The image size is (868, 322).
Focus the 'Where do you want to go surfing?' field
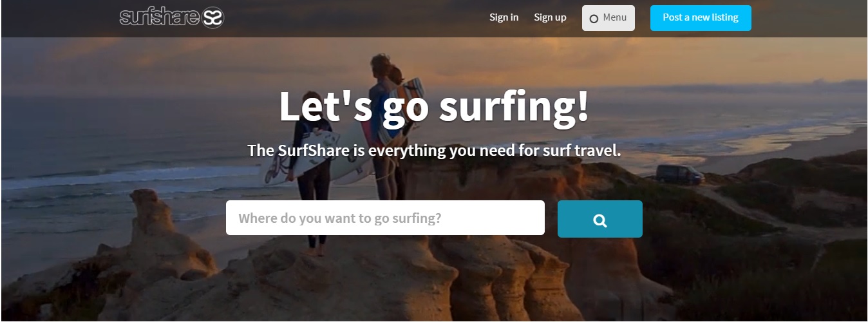pyautogui.click(x=385, y=218)
